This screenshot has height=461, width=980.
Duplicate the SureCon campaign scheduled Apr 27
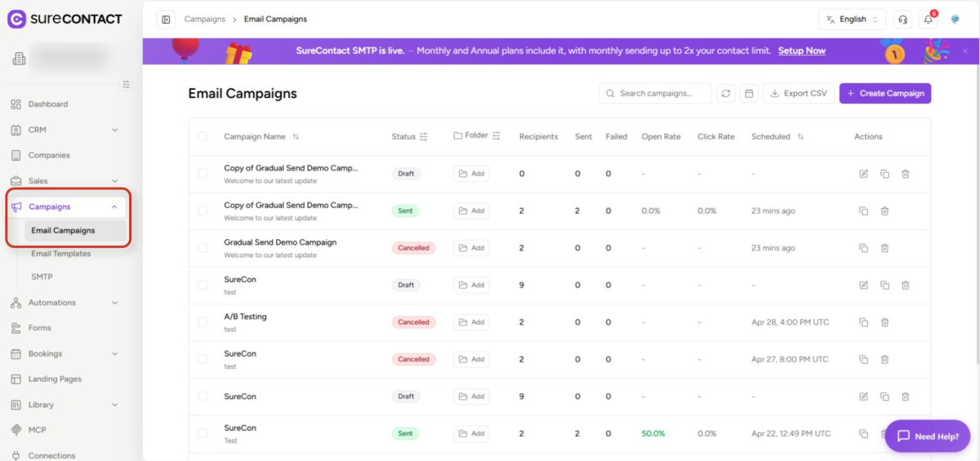tap(863, 360)
